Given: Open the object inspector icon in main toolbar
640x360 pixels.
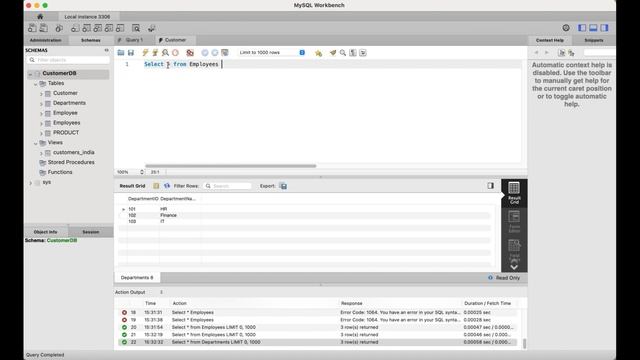Looking at the screenshot, I should pyautogui.click(x=59, y=28).
